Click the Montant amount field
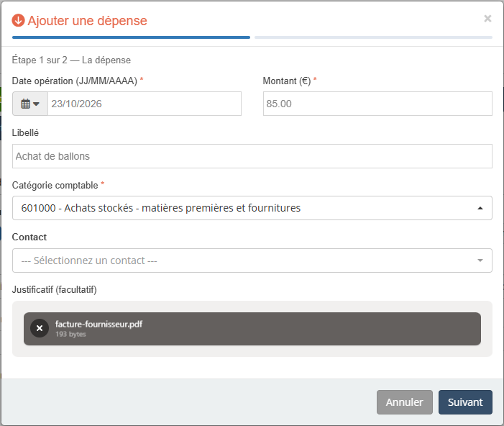Viewport: 504px width, 426px height. [377, 104]
